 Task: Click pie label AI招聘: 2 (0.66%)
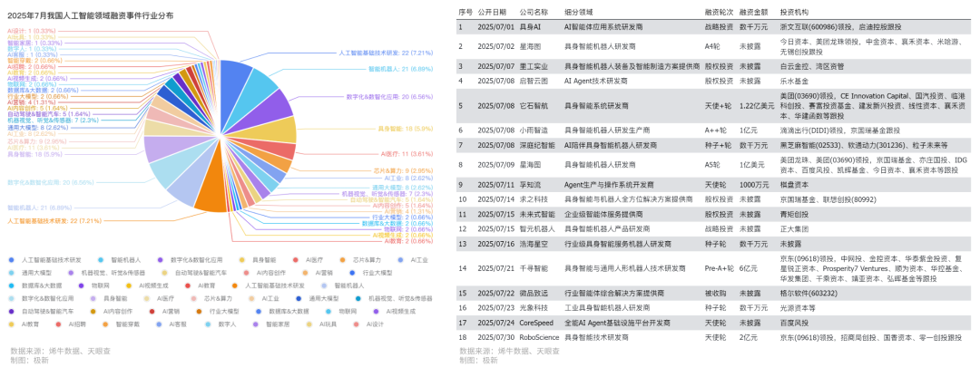coord(30,66)
